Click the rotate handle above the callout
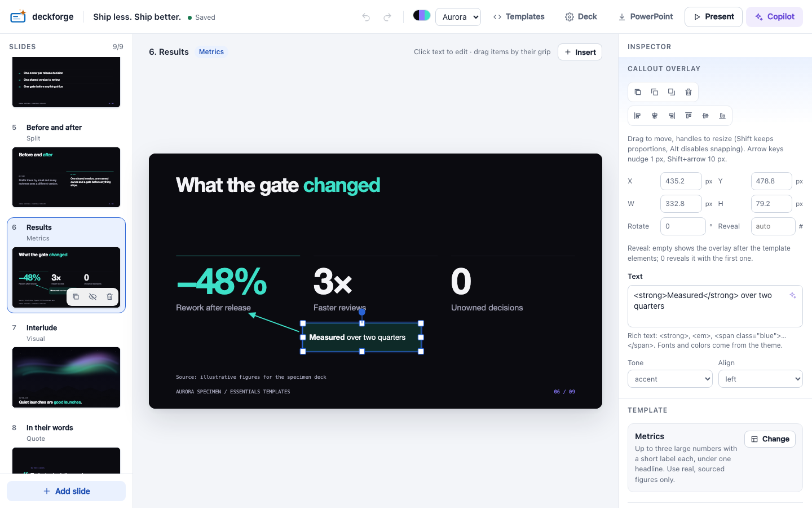This screenshot has width=812, height=508. tap(362, 312)
